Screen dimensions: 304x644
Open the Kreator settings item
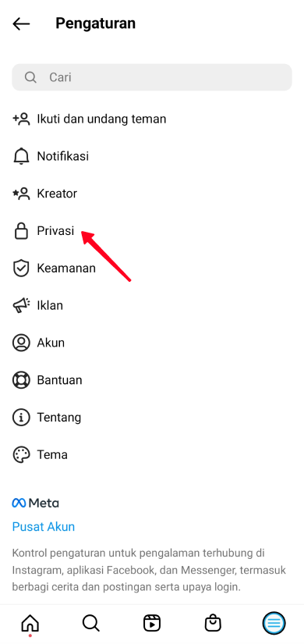[152, 194]
